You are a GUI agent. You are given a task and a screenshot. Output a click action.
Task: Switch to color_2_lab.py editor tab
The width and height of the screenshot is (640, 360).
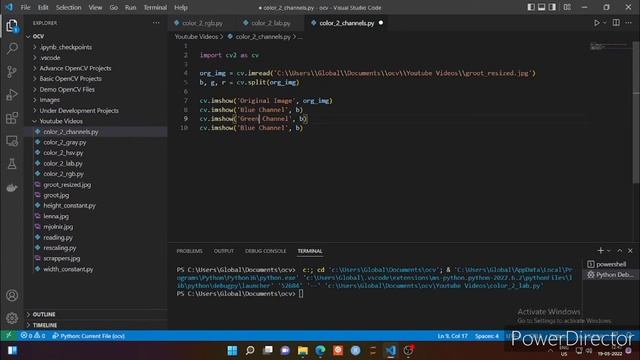tap(271, 23)
